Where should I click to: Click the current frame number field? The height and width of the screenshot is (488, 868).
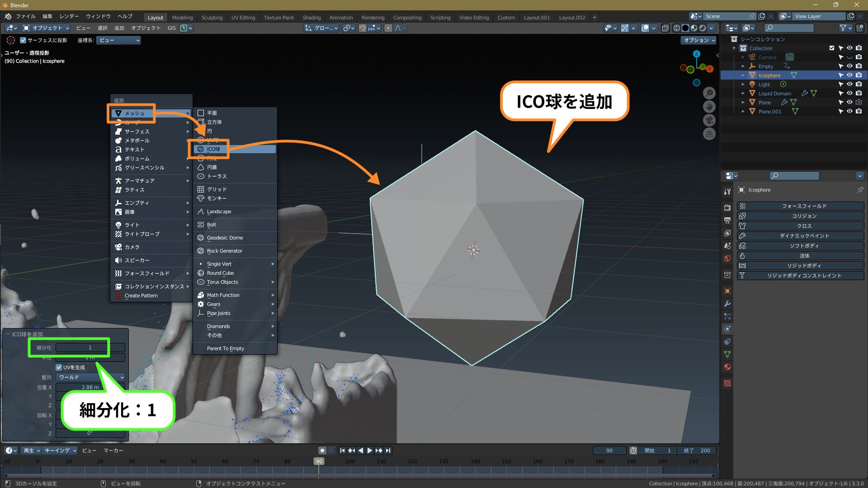tap(609, 450)
